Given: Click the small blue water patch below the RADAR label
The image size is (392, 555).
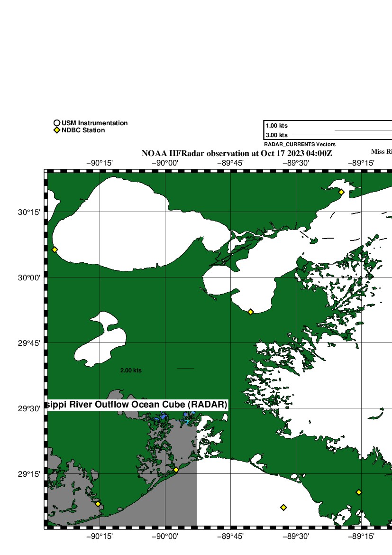Looking at the screenshot, I should click(164, 416).
